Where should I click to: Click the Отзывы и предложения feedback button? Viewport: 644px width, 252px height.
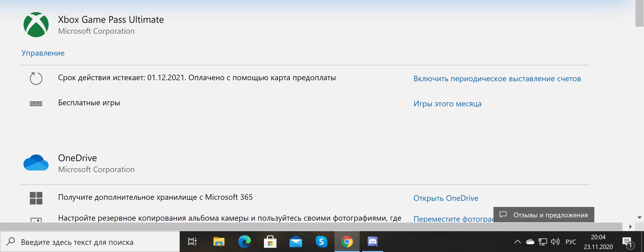click(x=544, y=215)
